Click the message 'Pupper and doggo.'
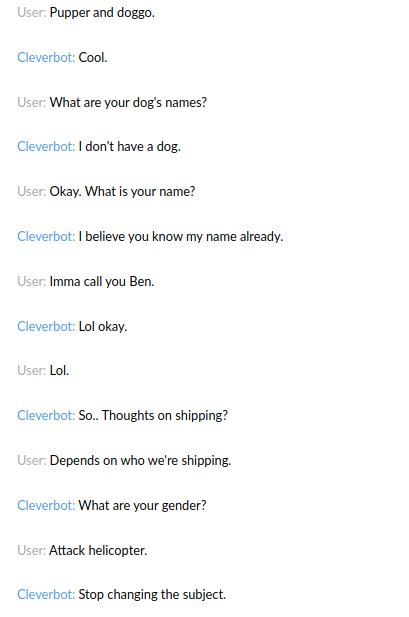This screenshot has height=617, width=409. [102, 13]
